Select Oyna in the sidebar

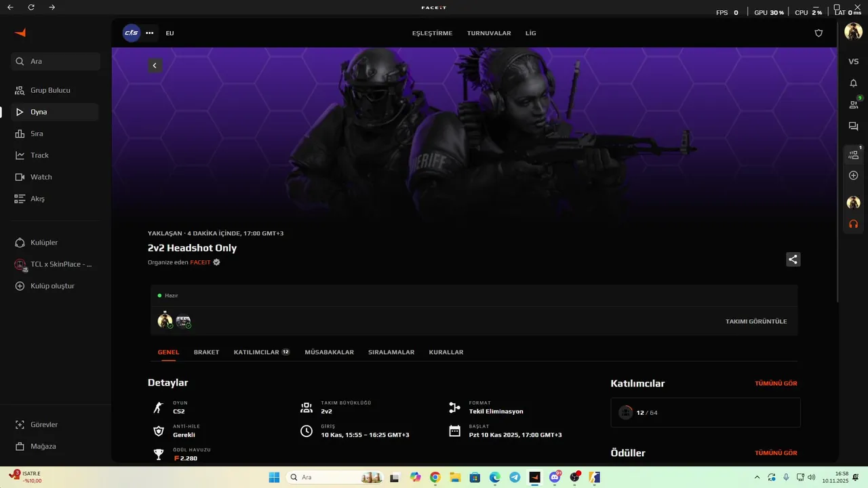coord(56,112)
